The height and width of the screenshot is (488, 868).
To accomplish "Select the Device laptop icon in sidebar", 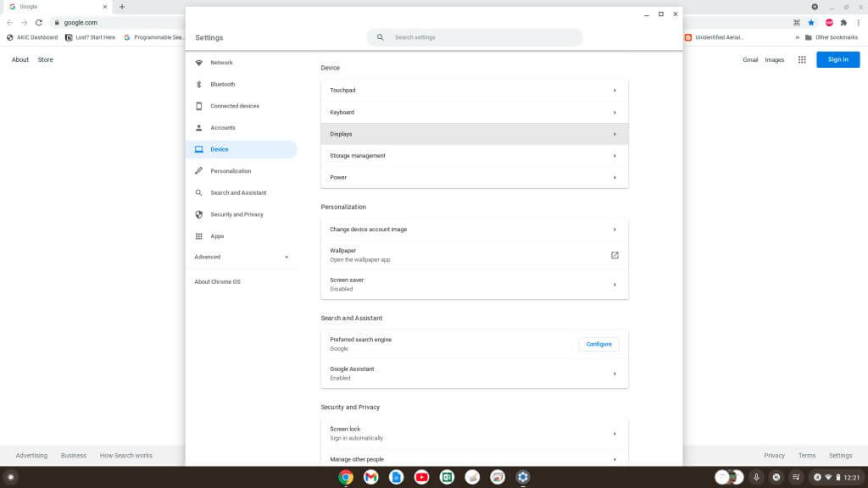I will coord(198,149).
